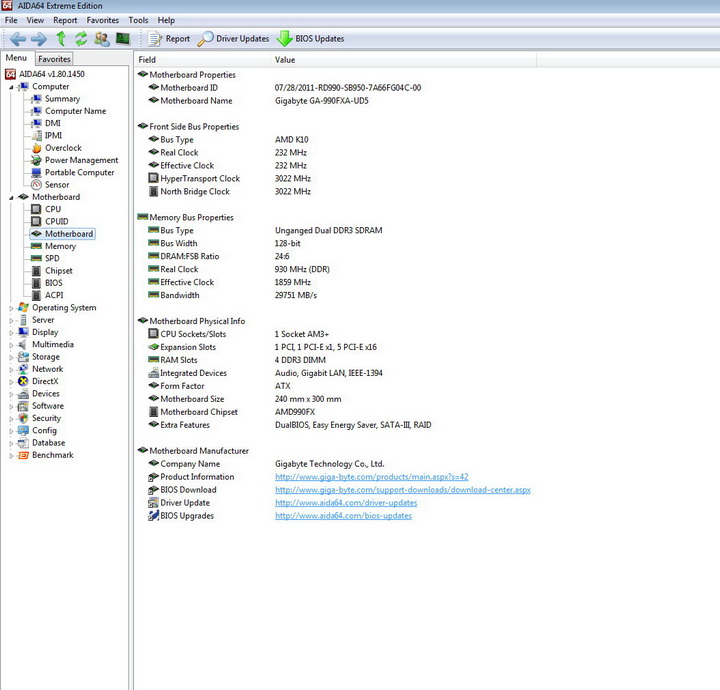Click the Sensor gauge icon

coord(36,185)
